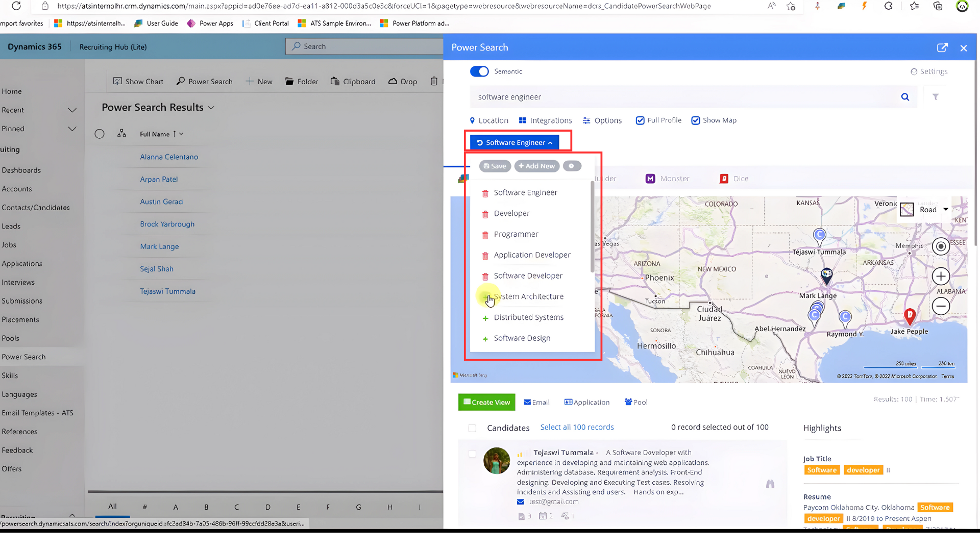Click the keyword list scrollbar
The image size is (980, 551).
tap(592, 227)
